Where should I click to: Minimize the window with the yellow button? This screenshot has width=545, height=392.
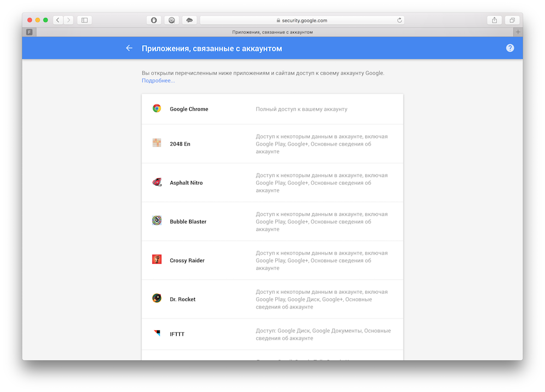pos(38,20)
